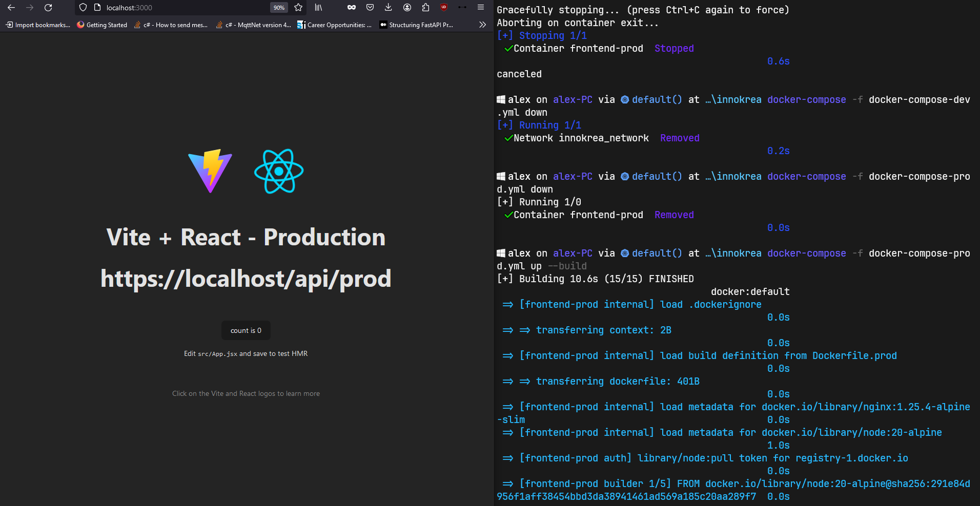
Task: Click the Vite logo on the page
Action: click(x=210, y=171)
